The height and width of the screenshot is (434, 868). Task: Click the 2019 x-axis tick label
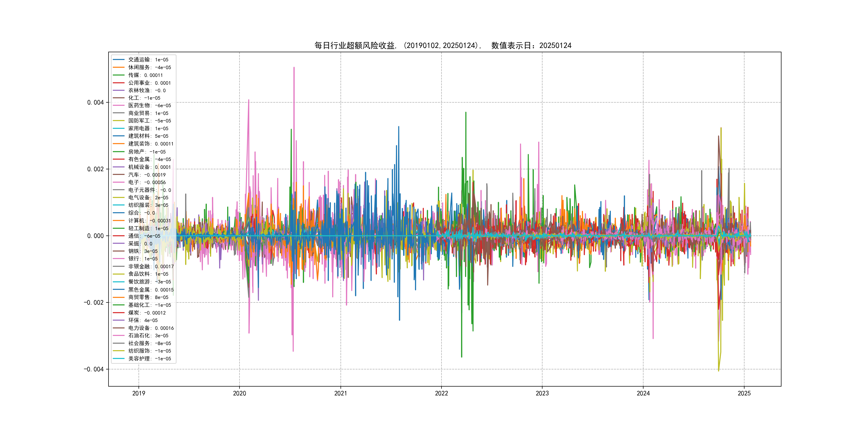139,393
